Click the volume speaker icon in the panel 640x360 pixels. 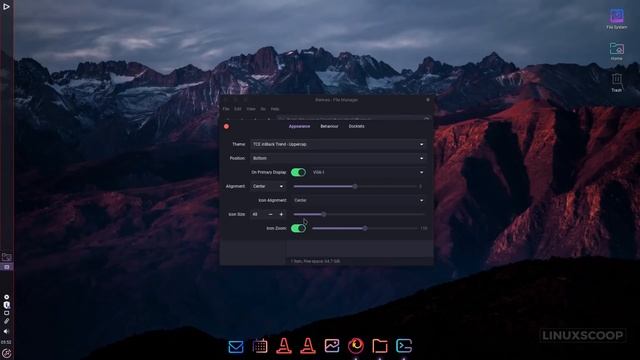(x=6, y=331)
